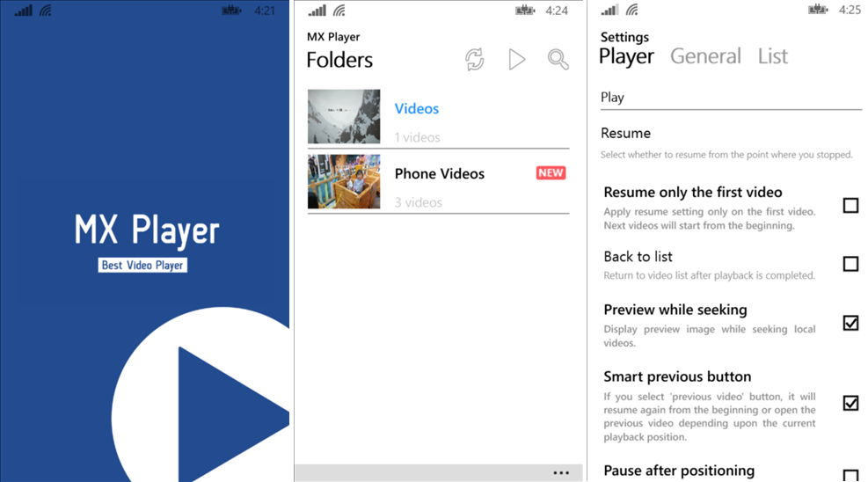Open the Phone Videos folder
868x482 pixels.
tap(438, 183)
